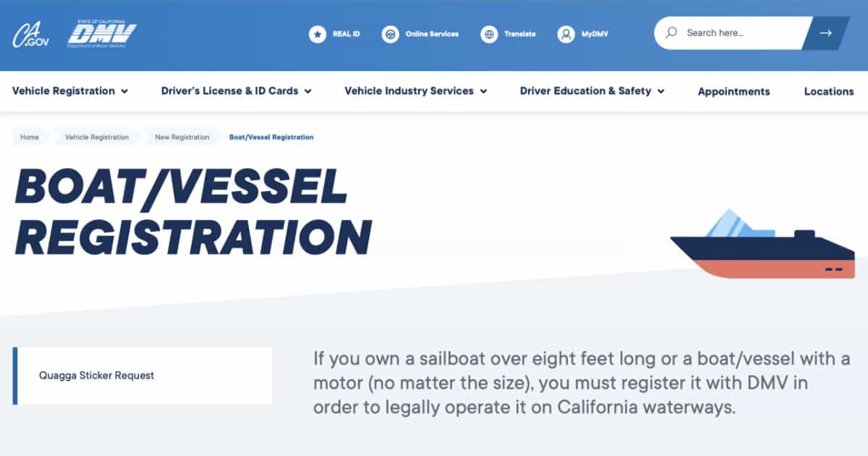The height and width of the screenshot is (456, 868).
Task: Click the boat illustration
Action: tap(762, 243)
